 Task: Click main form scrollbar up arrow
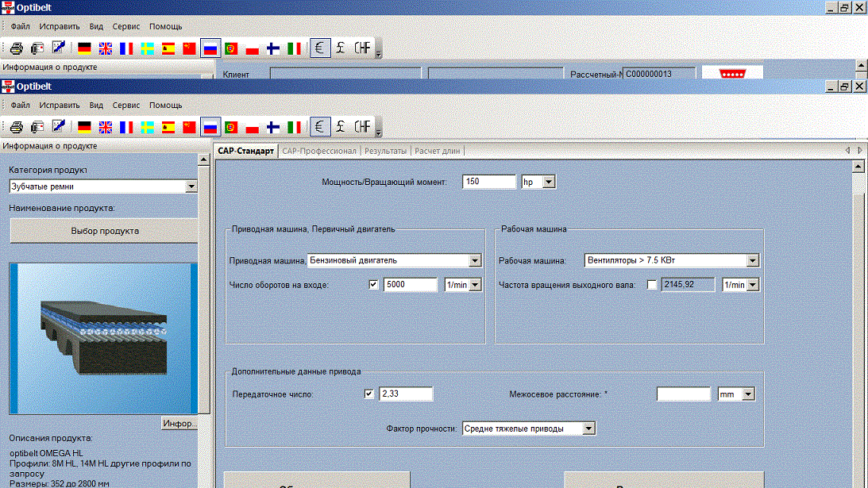pos(858,167)
